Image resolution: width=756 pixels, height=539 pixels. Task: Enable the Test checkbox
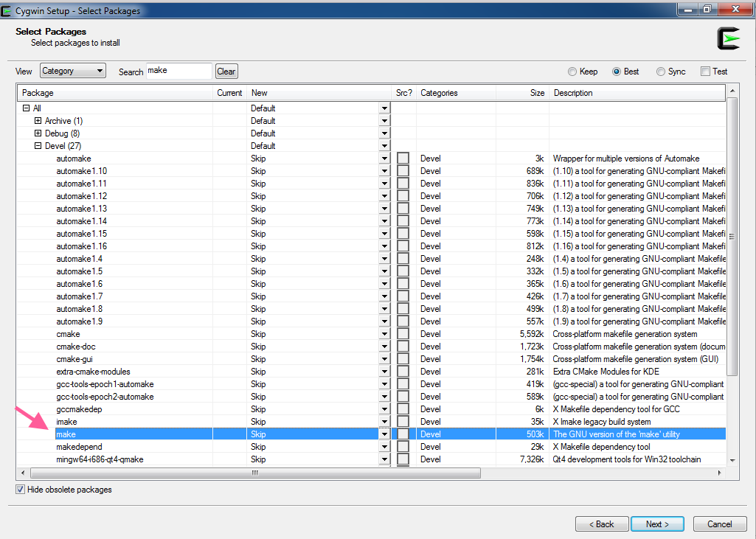705,72
